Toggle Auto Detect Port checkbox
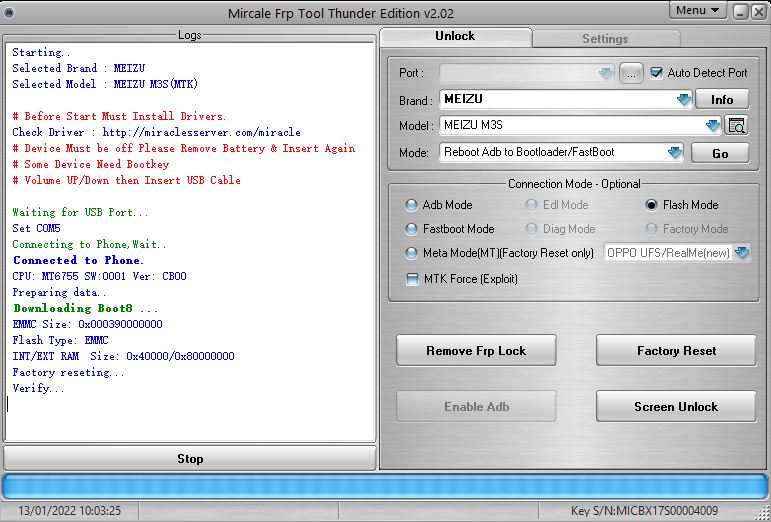 [656, 73]
